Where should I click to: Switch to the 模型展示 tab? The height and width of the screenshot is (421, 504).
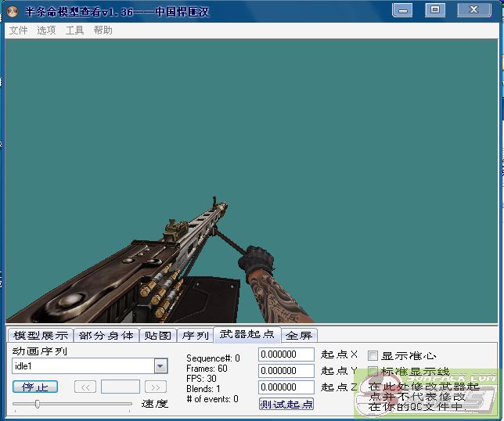(41, 335)
